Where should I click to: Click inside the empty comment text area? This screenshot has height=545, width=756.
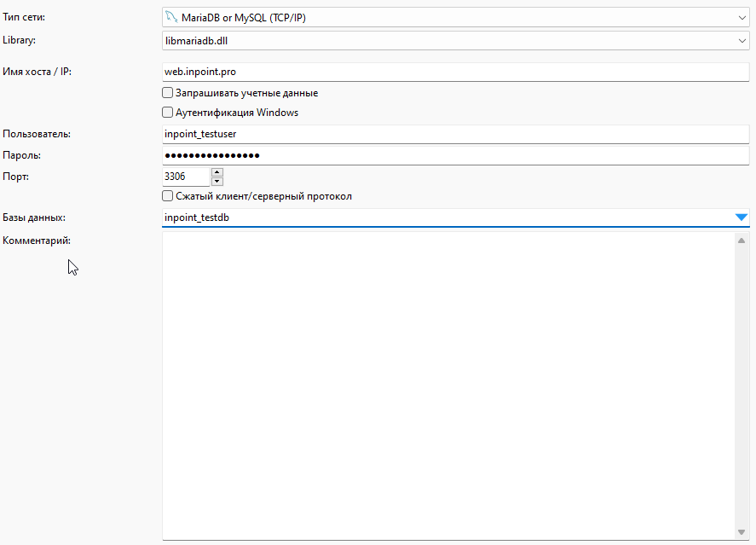point(447,384)
